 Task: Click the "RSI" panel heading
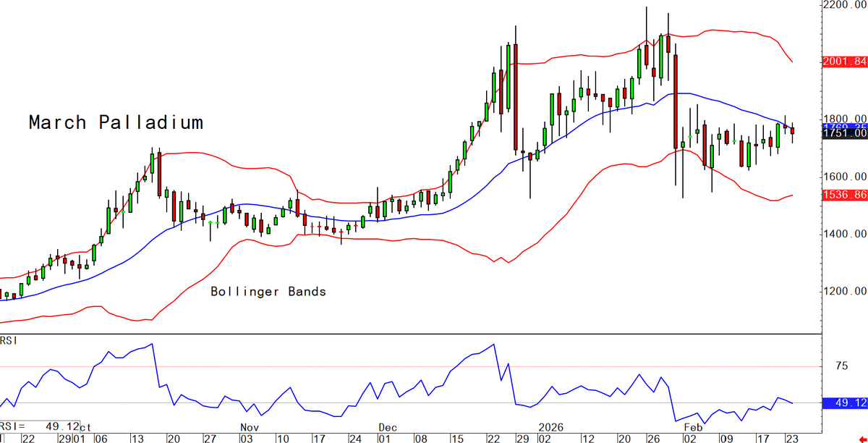(x=9, y=340)
